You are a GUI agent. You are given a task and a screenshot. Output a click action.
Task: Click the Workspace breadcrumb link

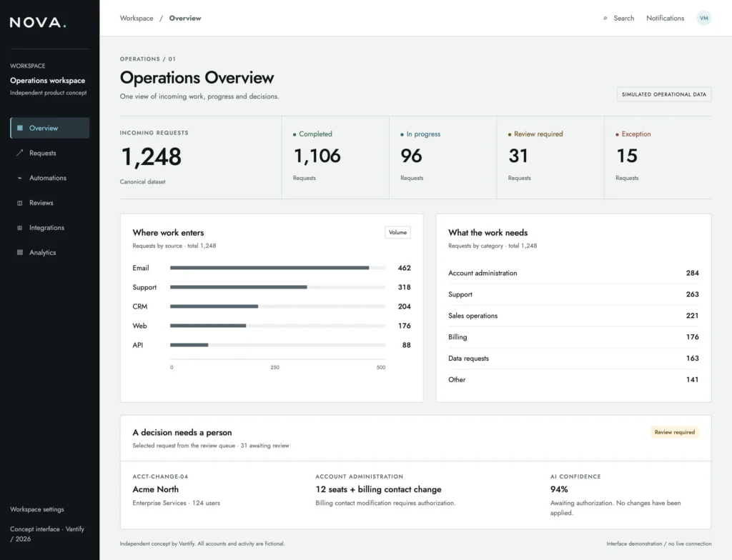(137, 18)
